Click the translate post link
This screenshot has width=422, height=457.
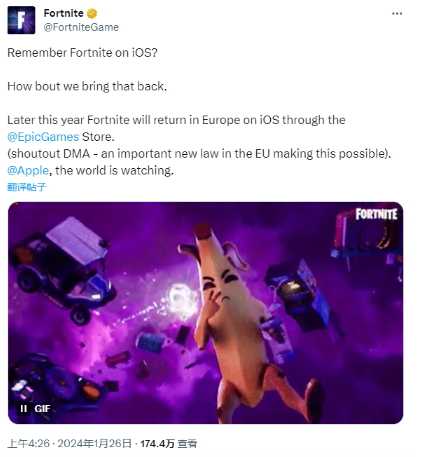(x=26, y=187)
